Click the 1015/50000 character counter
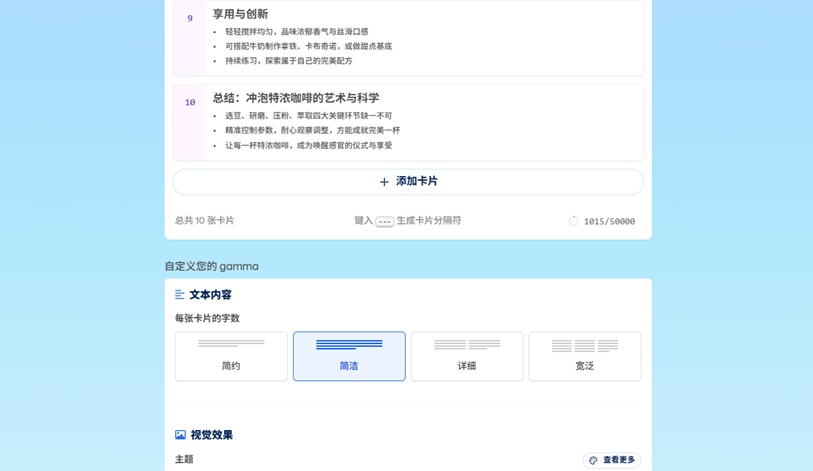The height and width of the screenshot is (471, 813). pyautogui.click(x=609, y=221)
